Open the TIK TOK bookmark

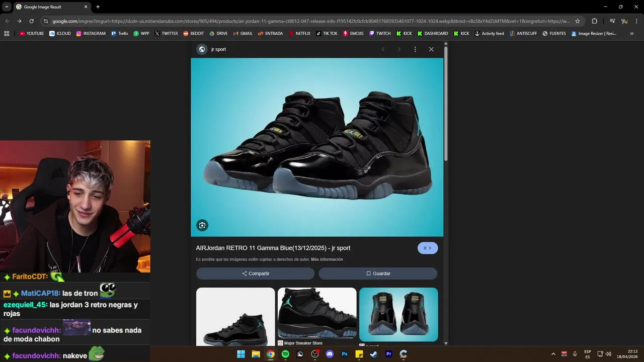pyautogui.click(x=327, y=34)
